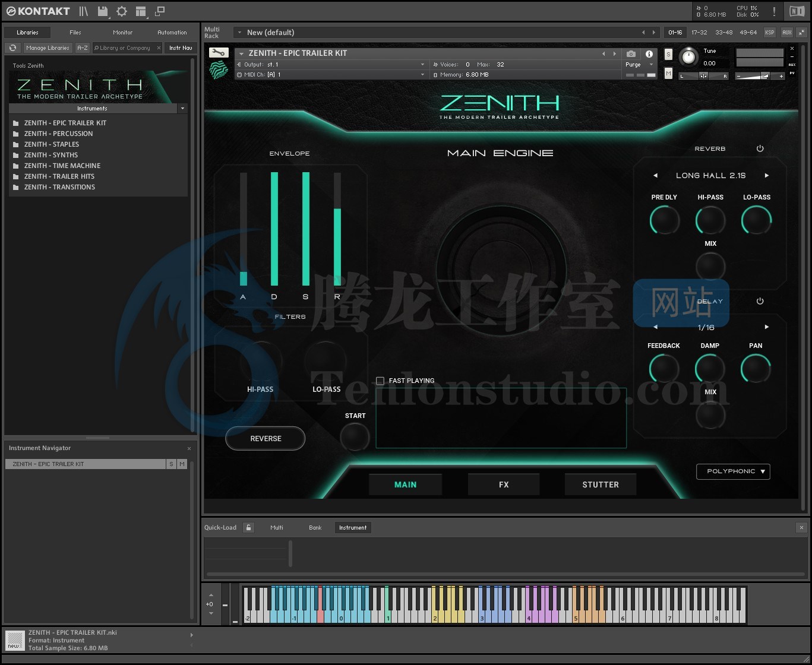Switch to the Monitor tab
The height and width of the screenshot is (665, 812).
click(x=123, y=33)
